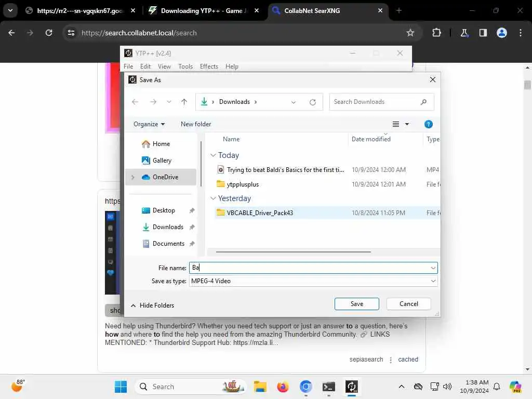Click the Save button
The width and height of the screenshot is (532, 399).
tap(356, 304)
